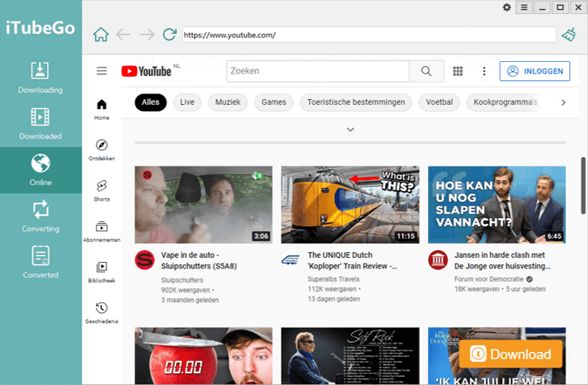This screenshot has height=385, width=588.
Task: Select the Alles filter chip
Action: click(151, 102)
